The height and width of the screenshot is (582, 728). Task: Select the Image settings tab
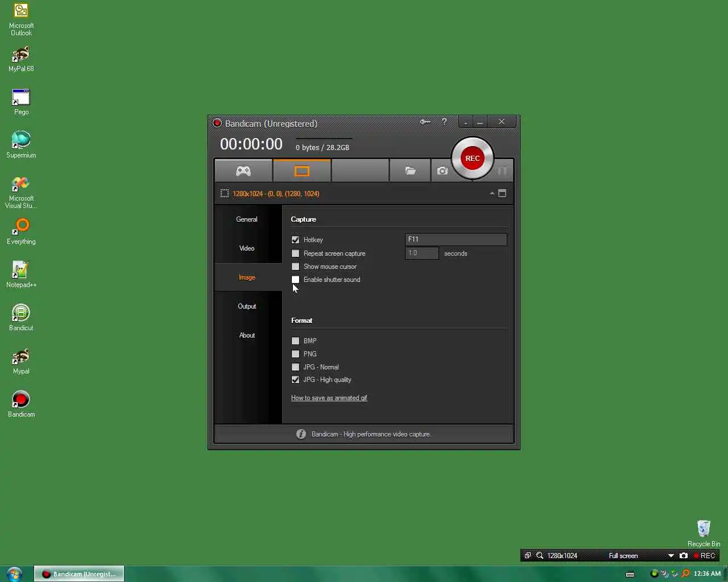click(247, 277)
